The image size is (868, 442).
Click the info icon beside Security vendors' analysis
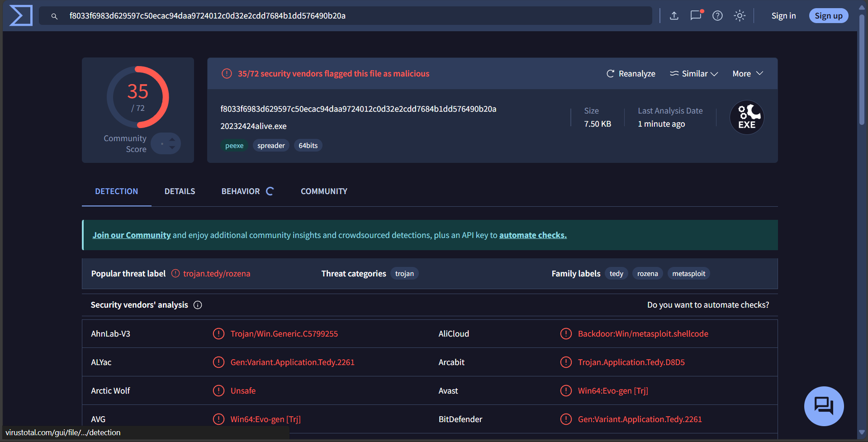coord(198,305)
